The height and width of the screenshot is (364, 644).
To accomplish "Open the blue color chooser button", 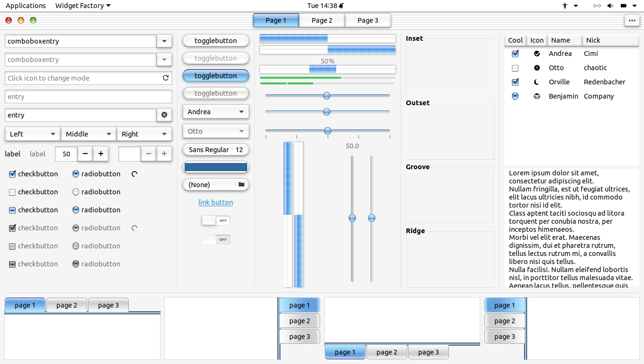I will click(x=216, y=167).
